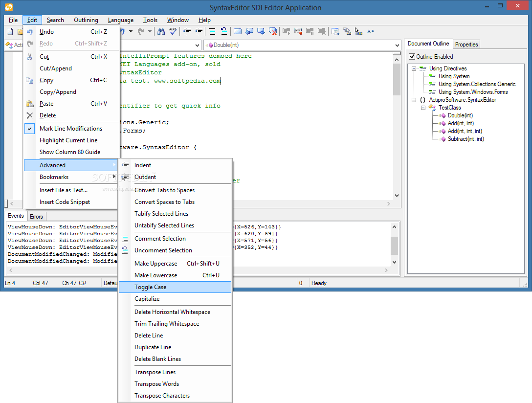
Task: Uncheck the Outline Enabled checkbox
Action: coord(412,57)
